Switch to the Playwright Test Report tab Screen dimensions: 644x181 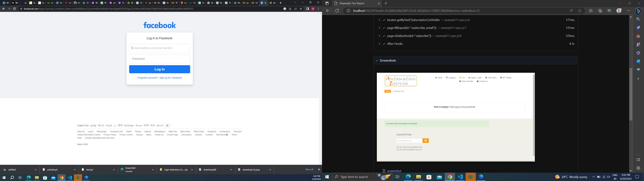tap(357, 4)
